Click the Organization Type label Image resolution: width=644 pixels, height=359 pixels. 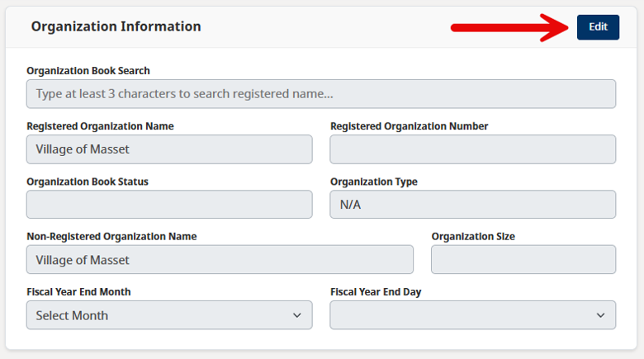374,182
